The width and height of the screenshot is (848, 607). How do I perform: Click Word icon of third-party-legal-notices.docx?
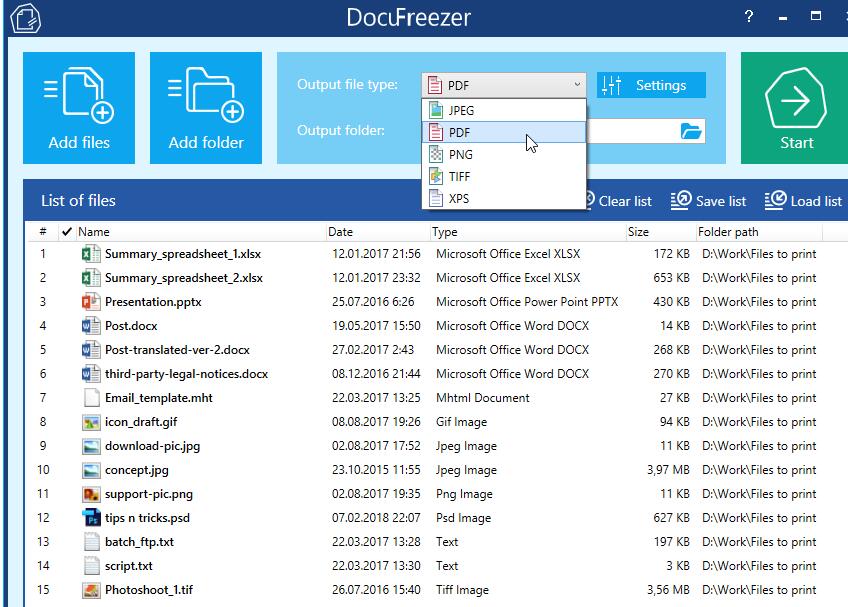point(91,374)
